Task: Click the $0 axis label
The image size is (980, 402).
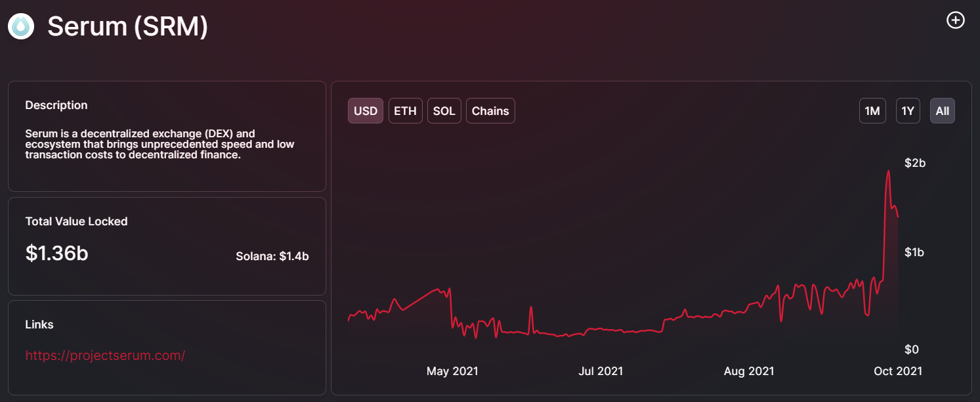Action: (913, 349)
